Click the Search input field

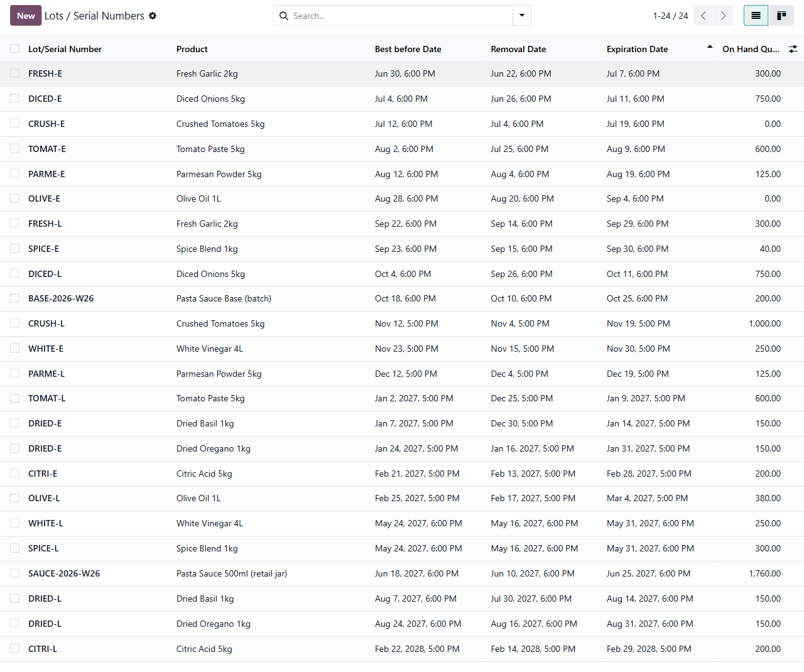(x=401, y=16)
